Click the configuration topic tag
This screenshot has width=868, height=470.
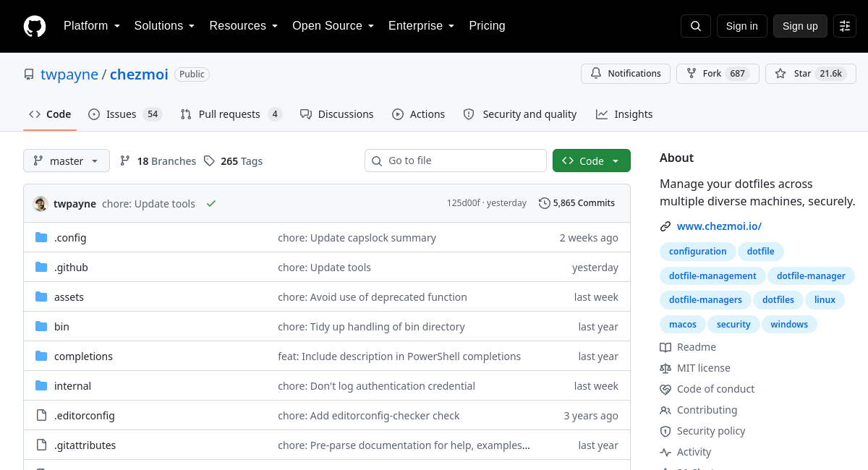click(x=697, y=252)
